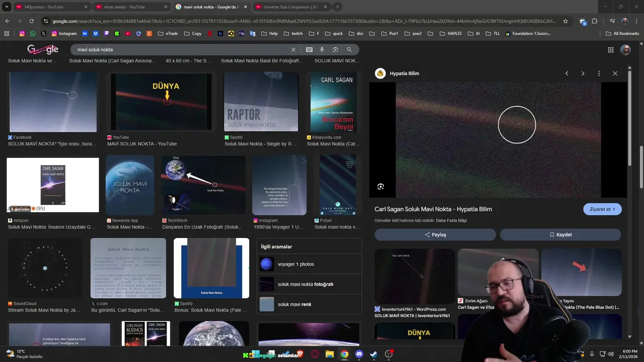This screenshot has height=362, width=644.
Task: Open Discord from the taskbar
Action: [x=359, y=354]
